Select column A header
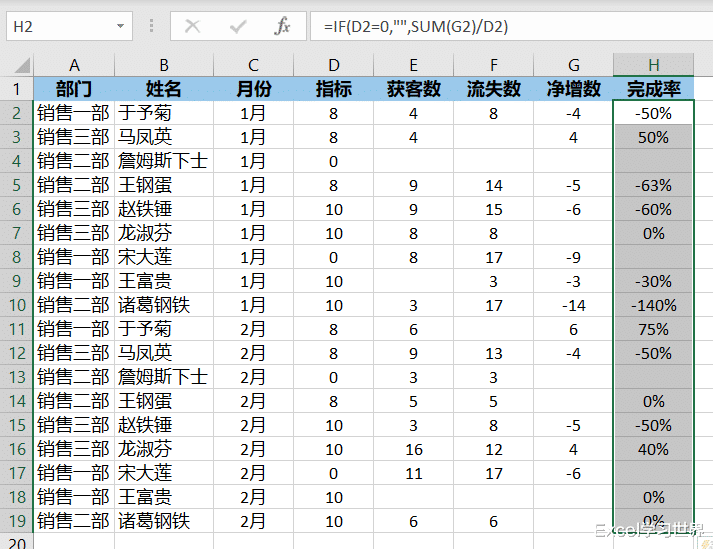The width and height of the screenshot is (713, 549). (74, 65)
